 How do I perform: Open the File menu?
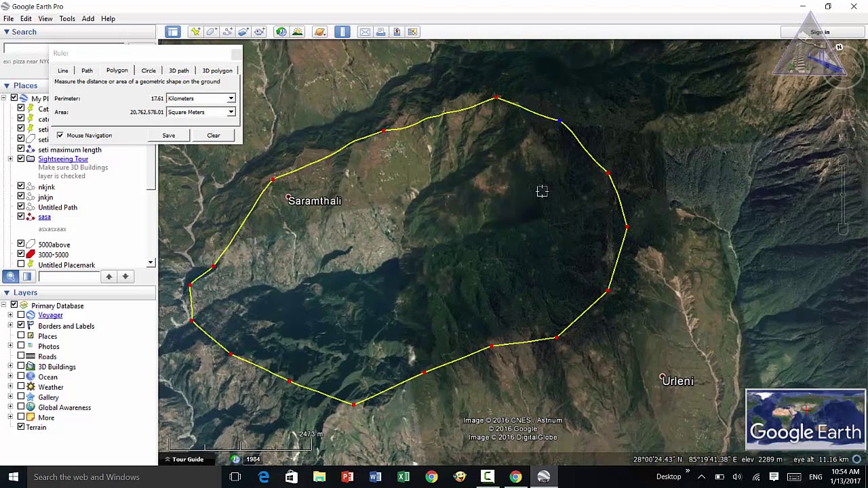pos(8,19)
